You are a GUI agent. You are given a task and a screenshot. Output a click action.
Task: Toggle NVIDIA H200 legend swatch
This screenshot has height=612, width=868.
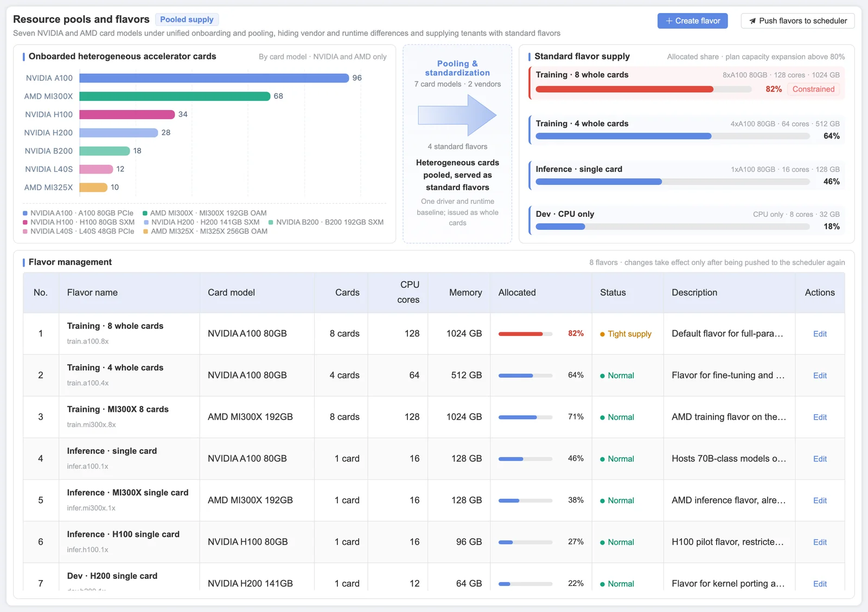[x=146, y=222]
